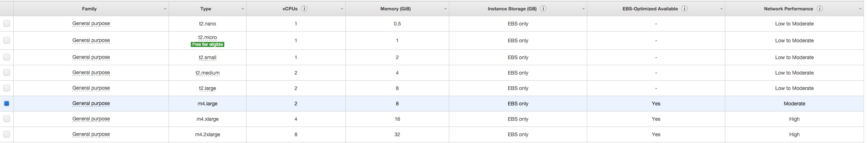Image resolution: width=868 pixels, height=143 pixels.
Task: Sort by the Network Performance header
Action: [x=788, y=9]
